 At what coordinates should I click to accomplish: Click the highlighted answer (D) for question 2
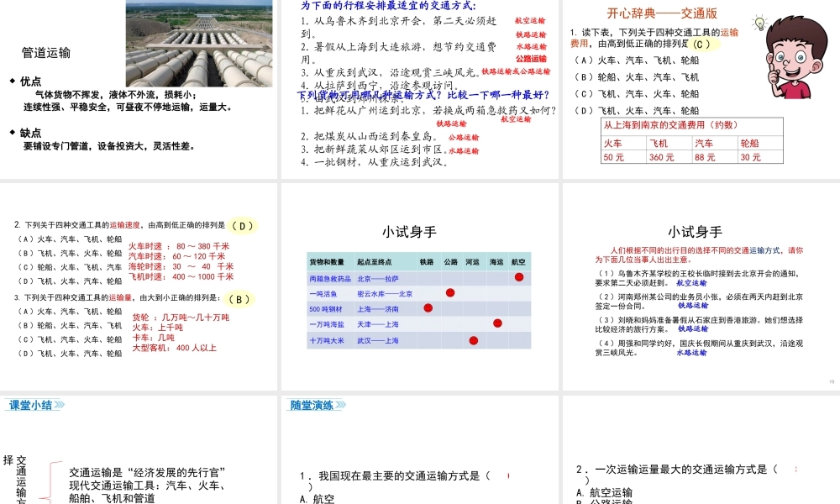pyautogui.click(x=242, y=226)
